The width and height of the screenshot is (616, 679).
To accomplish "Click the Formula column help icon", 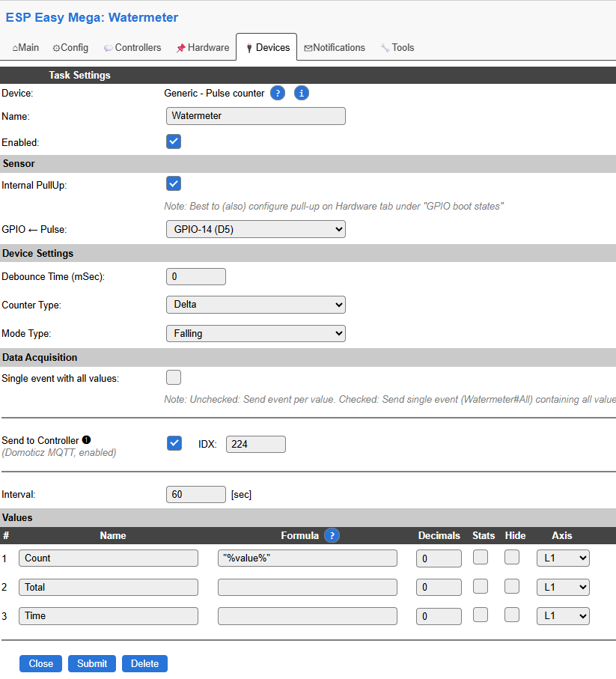I will point(332,535).
